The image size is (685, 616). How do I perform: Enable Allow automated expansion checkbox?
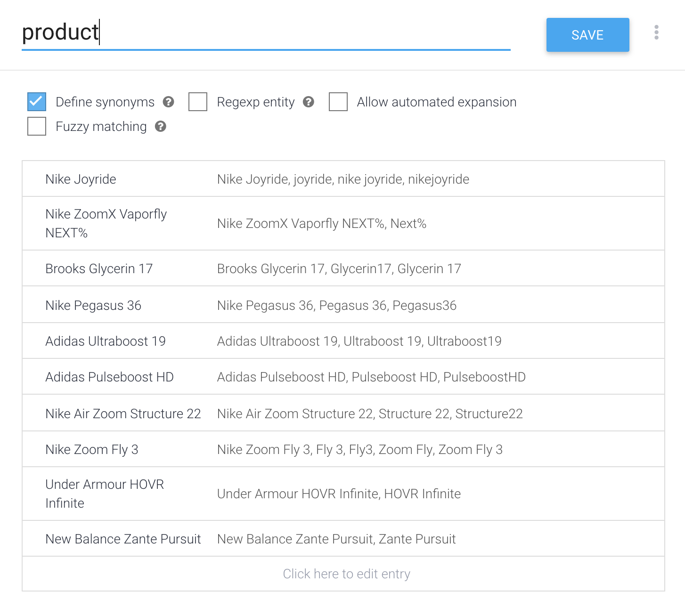pos(338,102)
